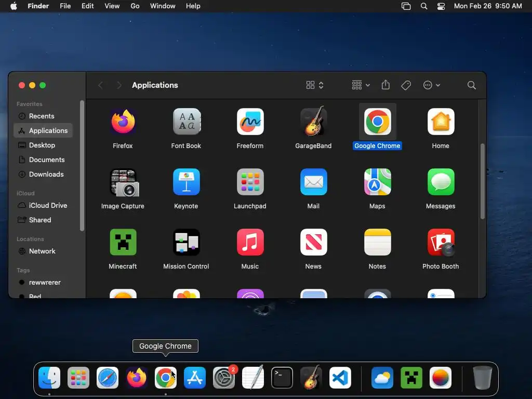Viewport: 532px width, 399px height.
Task: Launch Minecraft from the Dock
Action: (411, 378)
